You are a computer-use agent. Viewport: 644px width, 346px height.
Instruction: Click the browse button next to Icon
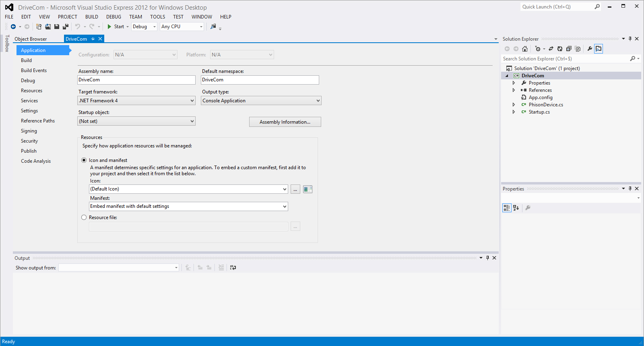tap(295, 189)
